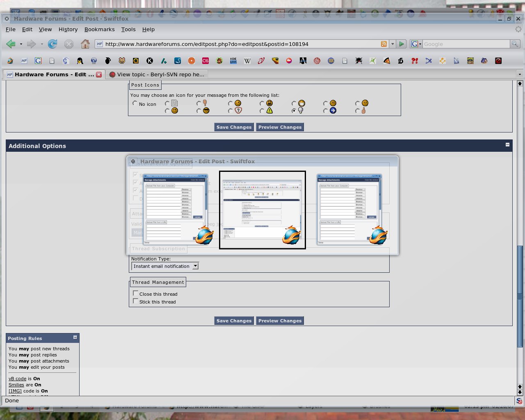This screenshot has width=525, height=420.
Task: Click Preview Changes below Thread Management
Action: (280, 321)
